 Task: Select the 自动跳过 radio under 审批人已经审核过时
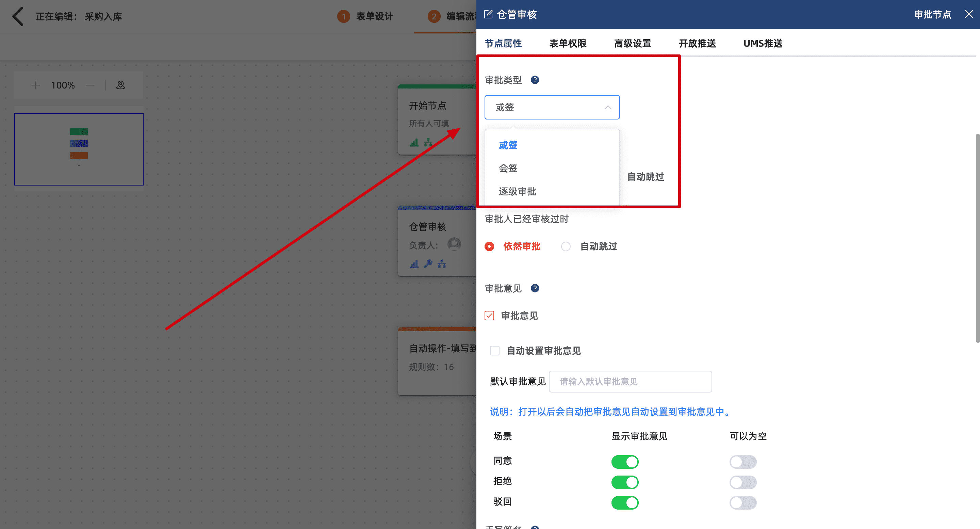click(x=566, y=246)
